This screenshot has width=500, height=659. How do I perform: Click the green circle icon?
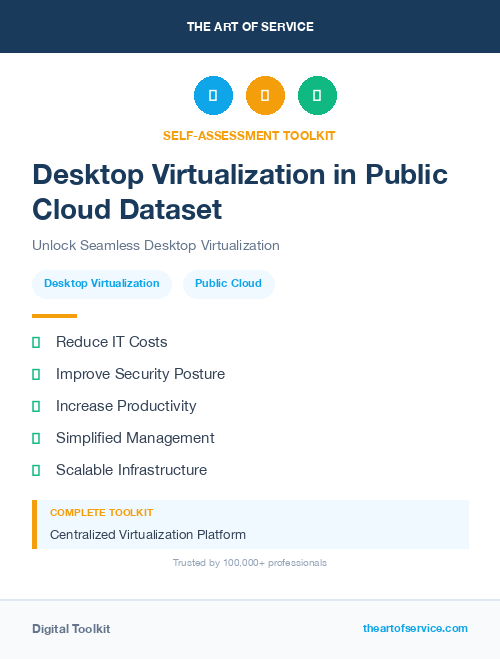point(317,95)
